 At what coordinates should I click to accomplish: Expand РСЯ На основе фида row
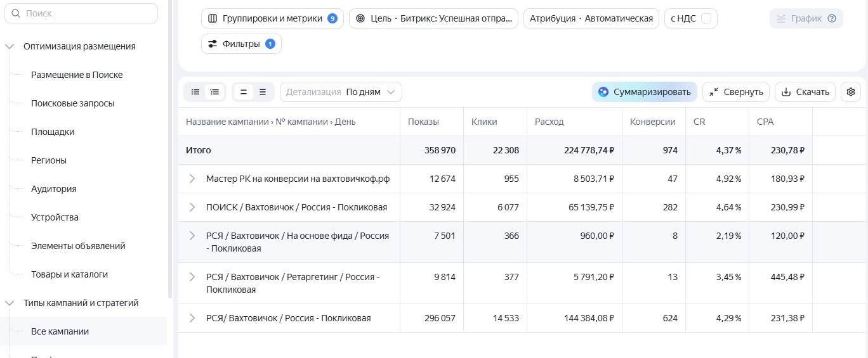[192, 236]
